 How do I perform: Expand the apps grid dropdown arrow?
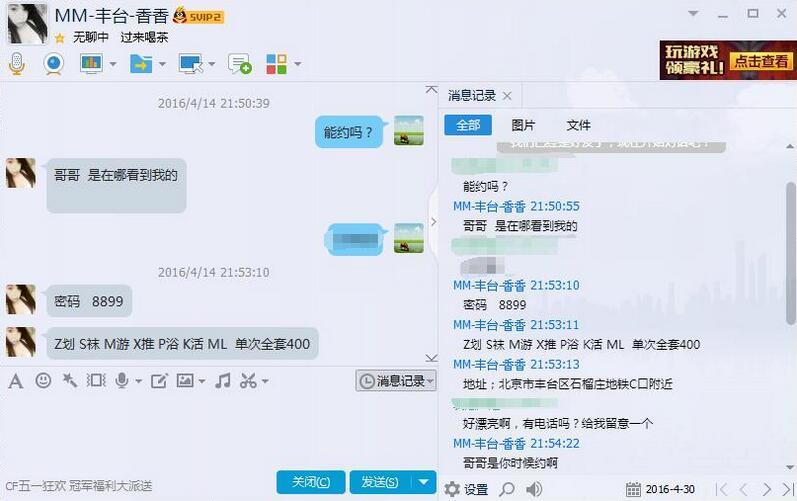click(x=298, y=64)
